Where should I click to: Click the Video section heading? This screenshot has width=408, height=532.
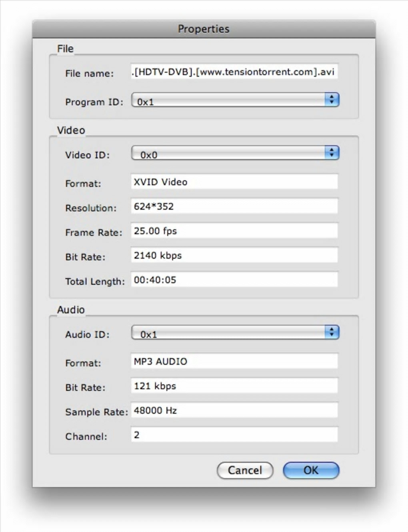click(x=71, y=130)
